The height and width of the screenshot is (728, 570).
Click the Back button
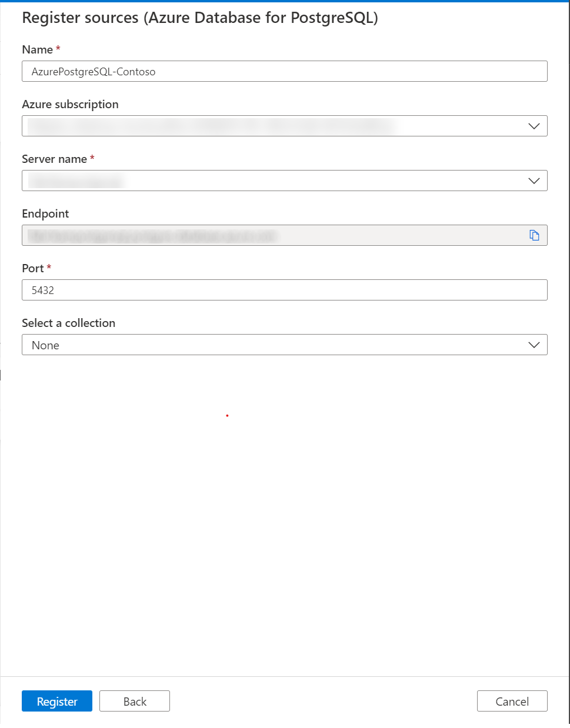[134, 701]
